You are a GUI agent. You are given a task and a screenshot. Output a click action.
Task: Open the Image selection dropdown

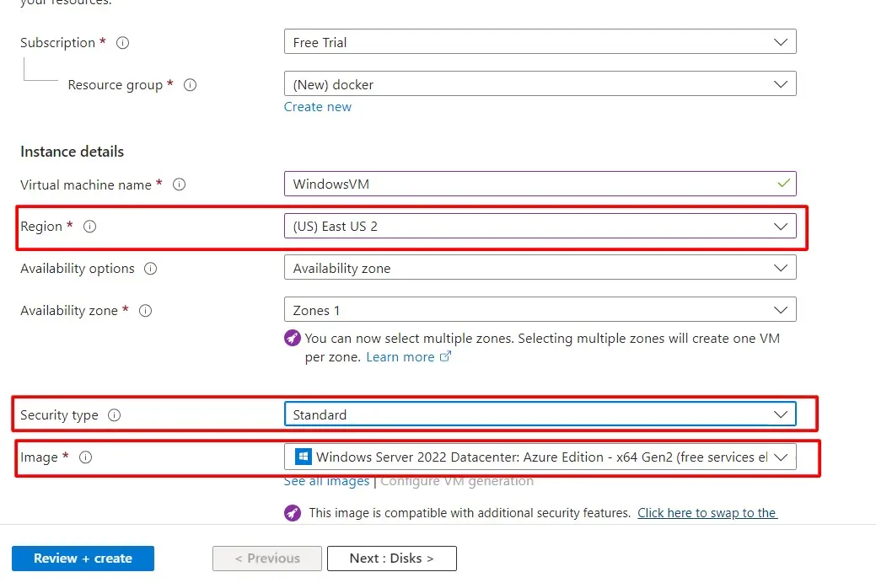coord(540,457)
